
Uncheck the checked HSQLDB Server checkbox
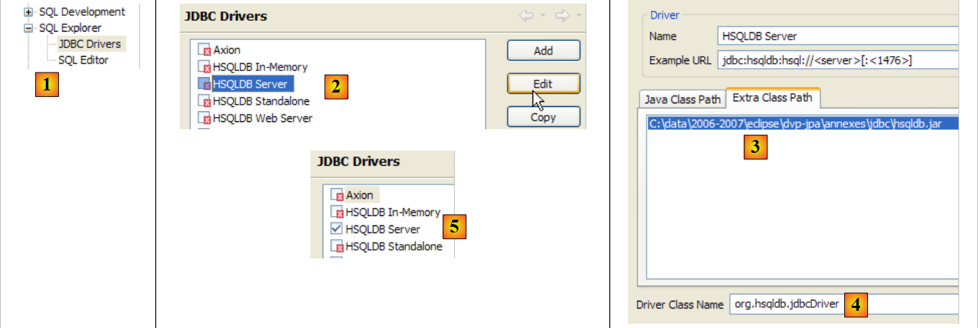336,229
